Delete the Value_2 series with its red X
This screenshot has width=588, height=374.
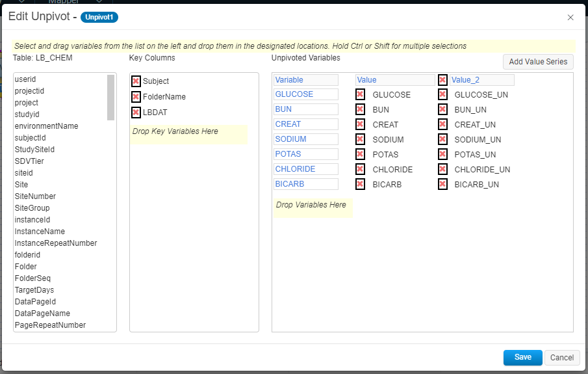(442, 79)
